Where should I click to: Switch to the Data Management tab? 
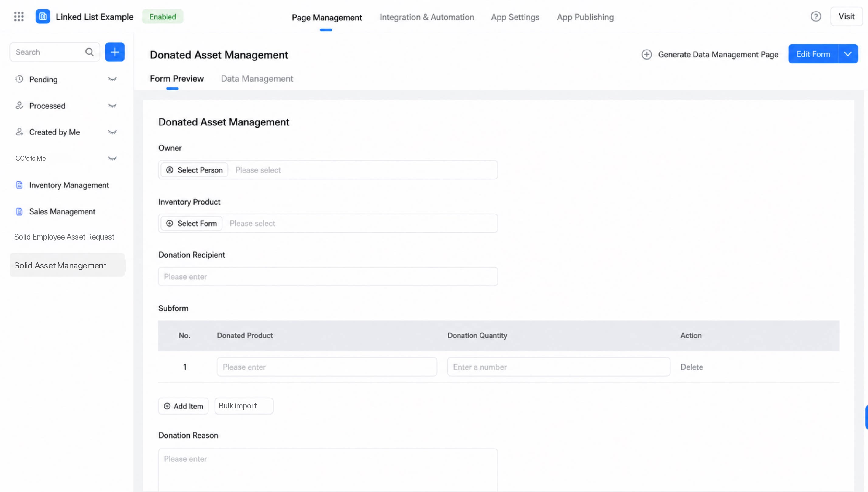click(x=257, y=79)
